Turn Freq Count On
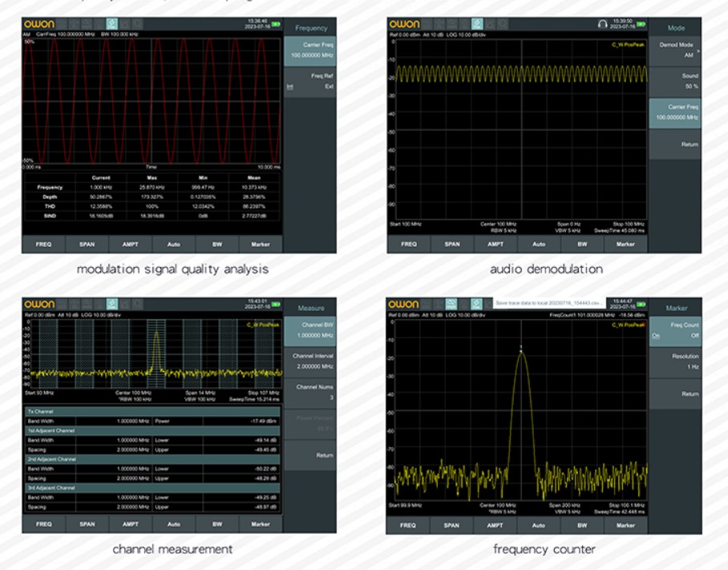The image size is (728, 570). pyautogui.click(x=656, y=336)
